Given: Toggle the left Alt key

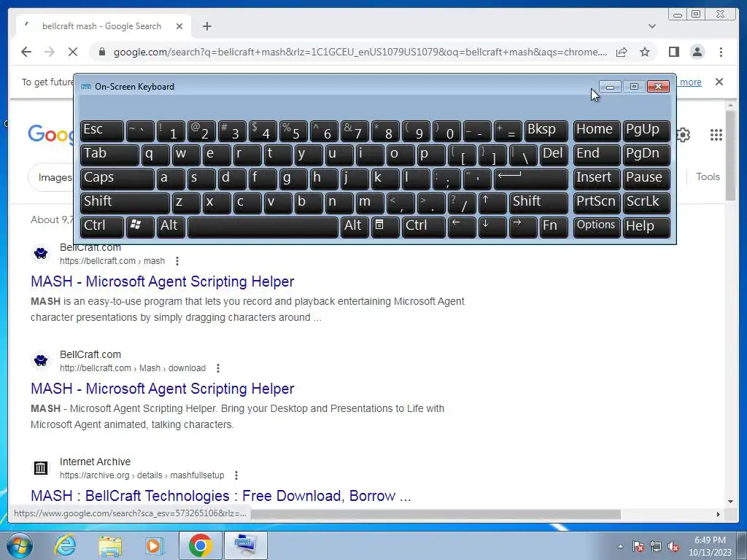Looking at the screenshot, I should tap(171, 227).
